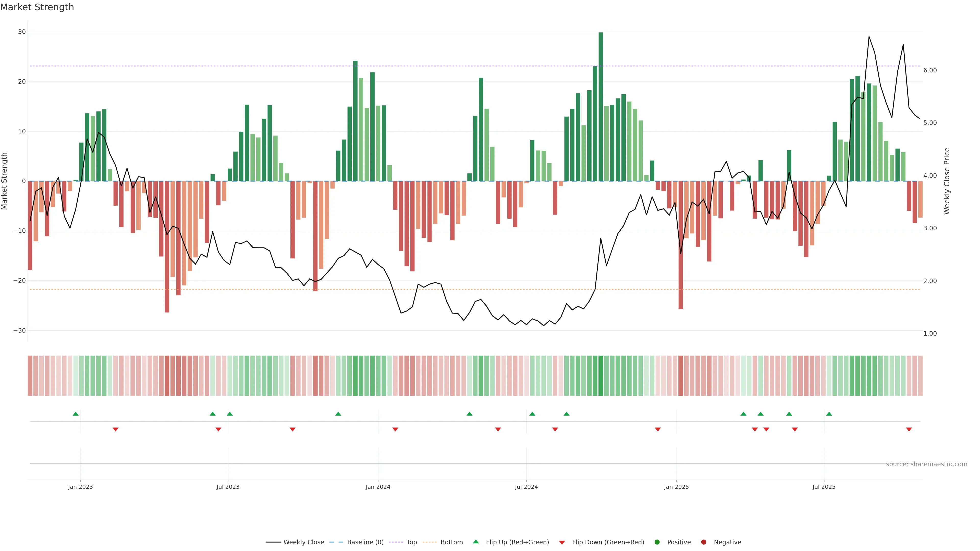Viewport: 980px width, 551px height.
Task: Click the green flip-up marker just after Jul 2025
Action: [829, 414]
